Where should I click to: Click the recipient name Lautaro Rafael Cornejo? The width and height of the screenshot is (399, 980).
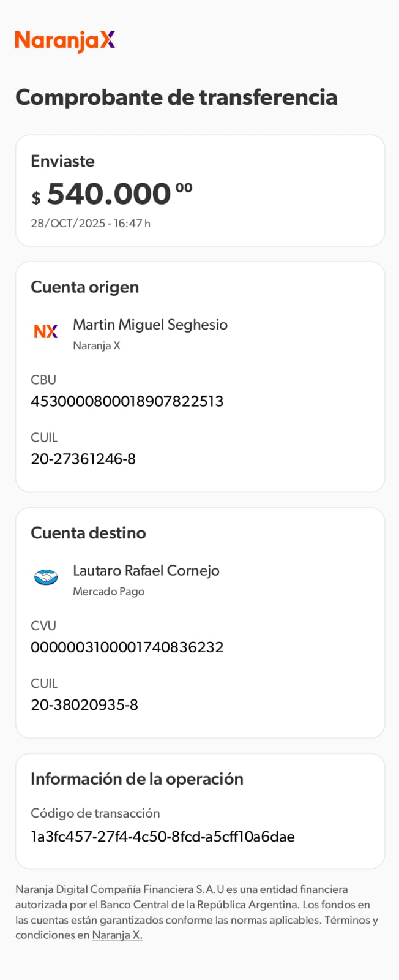[x=146, y=570]
